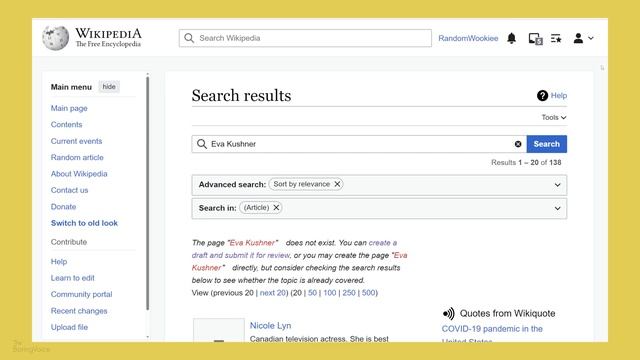Click the Nicole Lyn result thumbnail

tap(219, 330)
